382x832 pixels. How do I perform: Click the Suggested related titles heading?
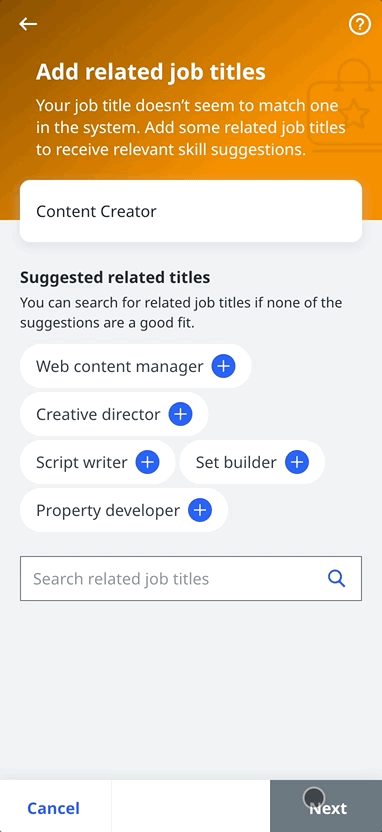115,277
